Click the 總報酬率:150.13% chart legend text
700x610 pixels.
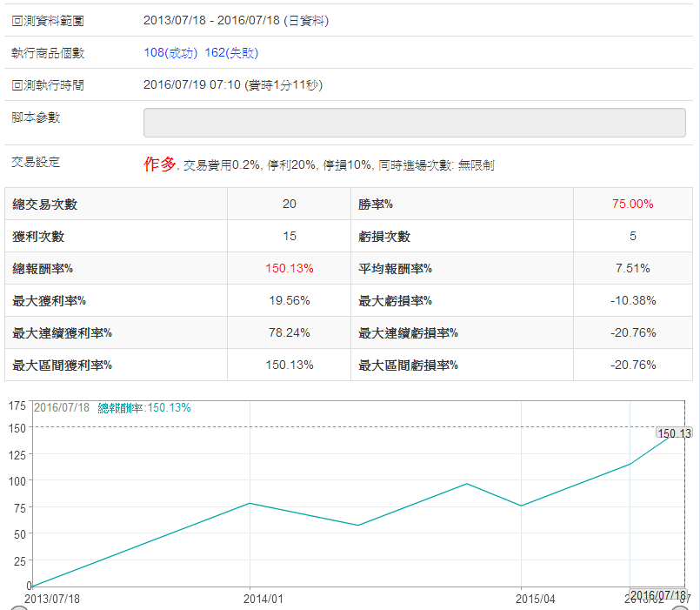coord(144,407)
